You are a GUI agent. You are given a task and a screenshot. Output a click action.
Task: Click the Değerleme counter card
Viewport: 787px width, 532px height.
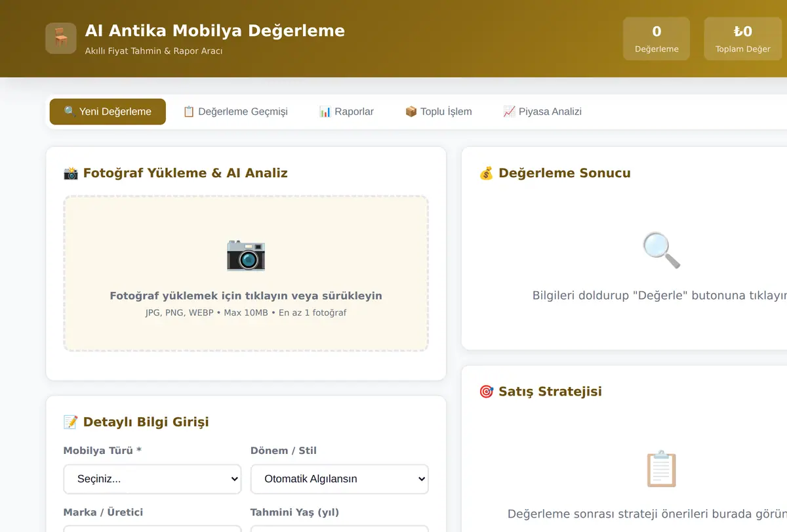pos(656,39)
